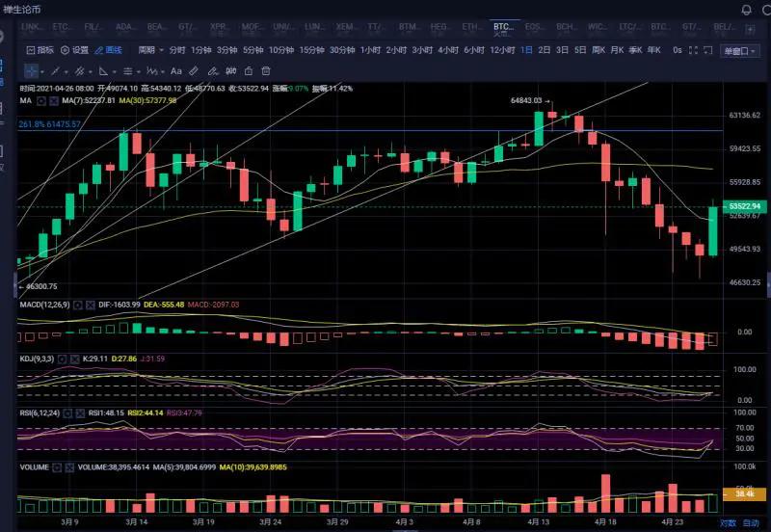Expand Fibonacci lines tool dropdown arrow
Image resolution: width=771 pixels, height=532 pixels.
click(x=138, y=72)
